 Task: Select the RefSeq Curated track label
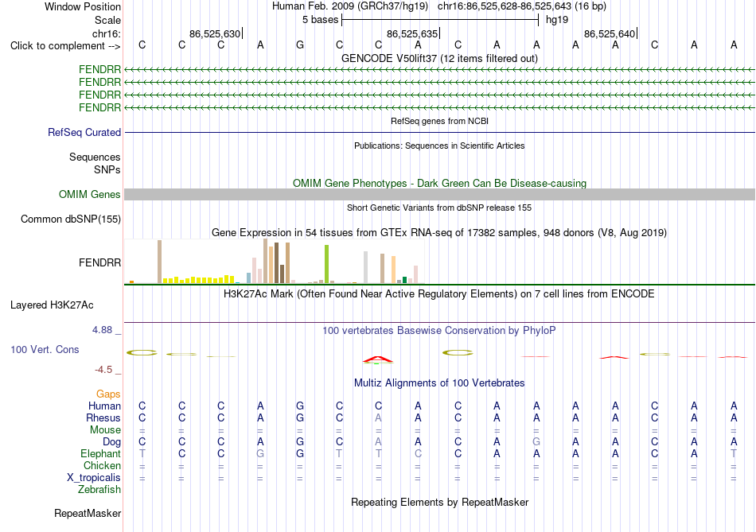click(x=84, y=132)
